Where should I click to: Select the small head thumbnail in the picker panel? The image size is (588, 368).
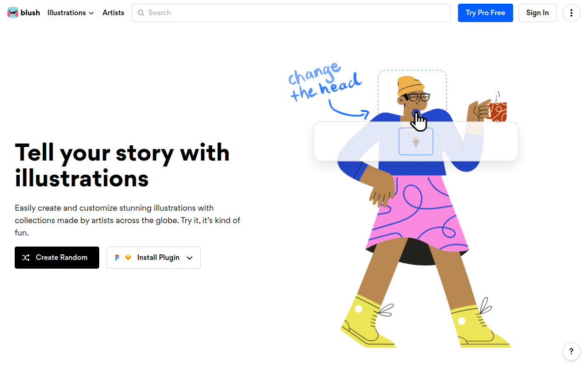(x=416, y=142)
